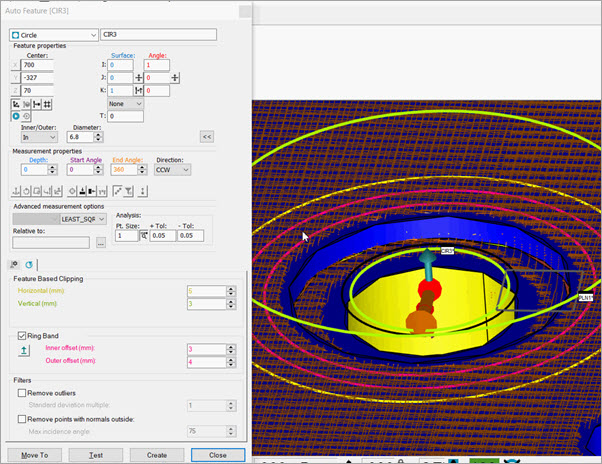Click the first icon in measurement toolbar row
Viewport: 602px width, 464px height.
click(15, 190)
